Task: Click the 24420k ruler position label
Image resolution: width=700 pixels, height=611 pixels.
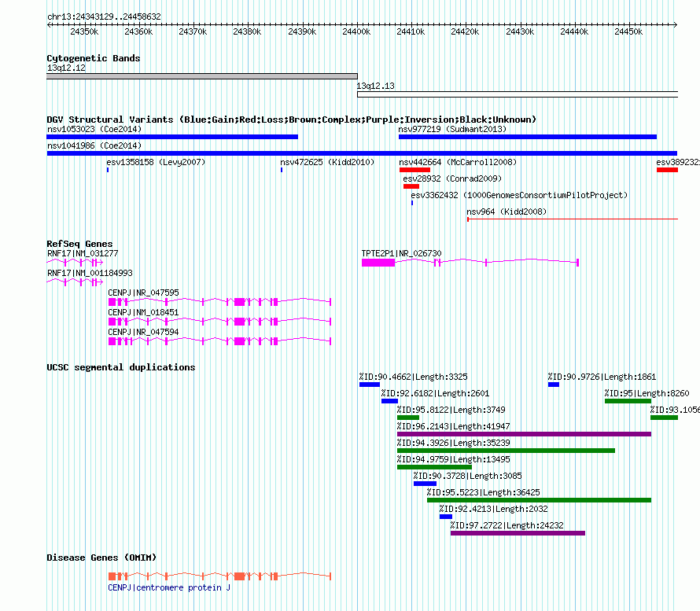Action: click(x=465, y=31)
